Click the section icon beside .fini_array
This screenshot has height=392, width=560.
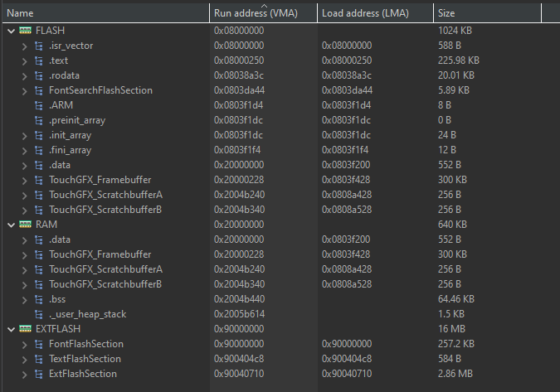39,150
